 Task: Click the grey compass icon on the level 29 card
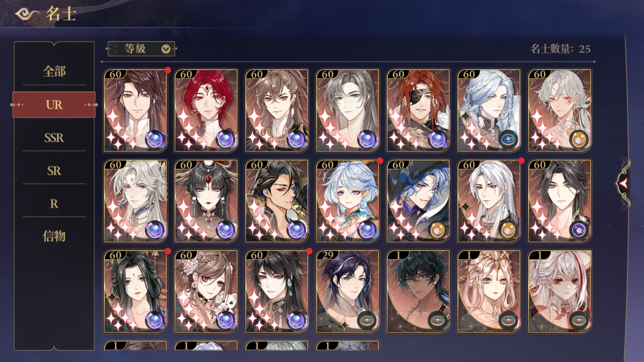point(367,320)
